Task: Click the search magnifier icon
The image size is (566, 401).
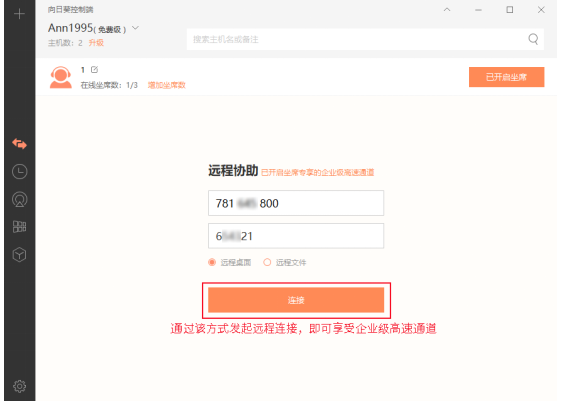Action: 533,39
